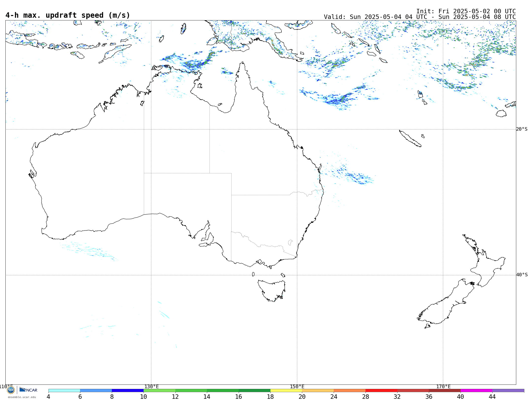
Task: Click the 40°S latitude label
Action: click(522, 275)
